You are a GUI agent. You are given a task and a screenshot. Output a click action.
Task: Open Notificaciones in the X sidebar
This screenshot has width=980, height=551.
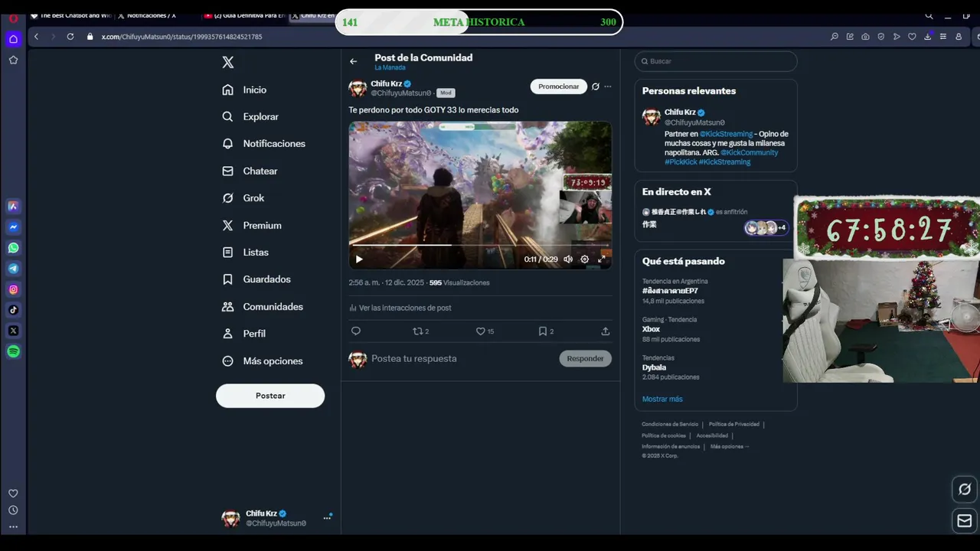click(263, 144)
